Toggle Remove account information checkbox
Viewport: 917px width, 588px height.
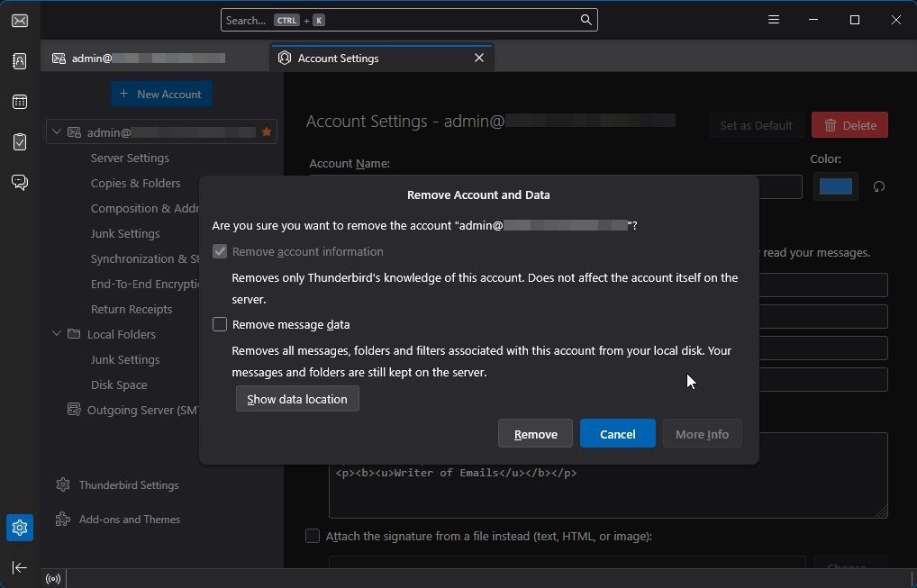click(220, 251)
